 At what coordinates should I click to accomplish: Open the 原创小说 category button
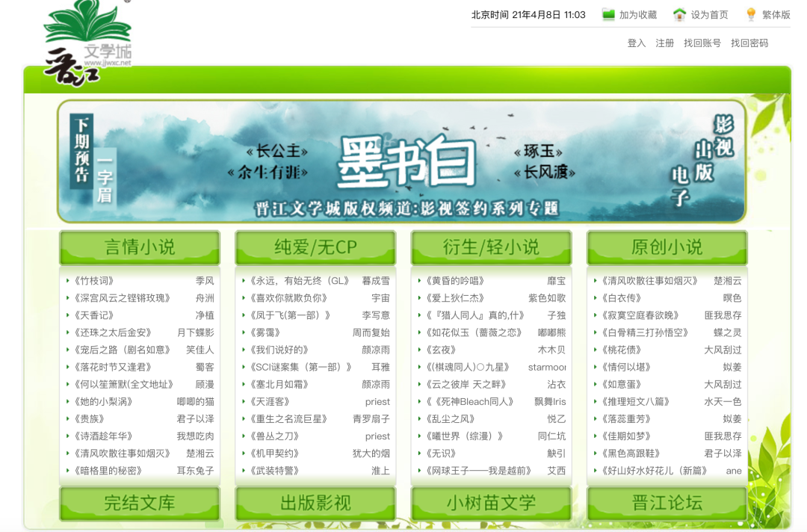pos(667,247)
